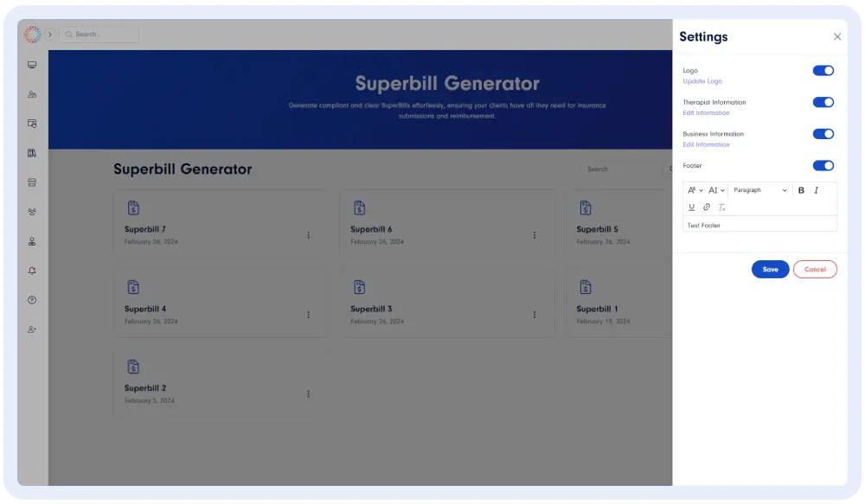Image resolution: width=865 pixels, height=504 pixels.
Task: Close the Settings panel
Action: [x=836, y=36]
